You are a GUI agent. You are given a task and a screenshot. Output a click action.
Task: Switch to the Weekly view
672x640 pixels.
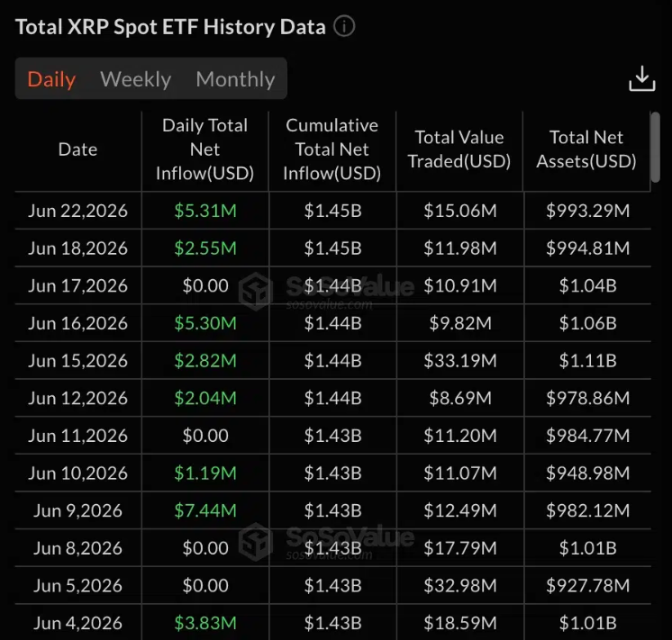135,79
